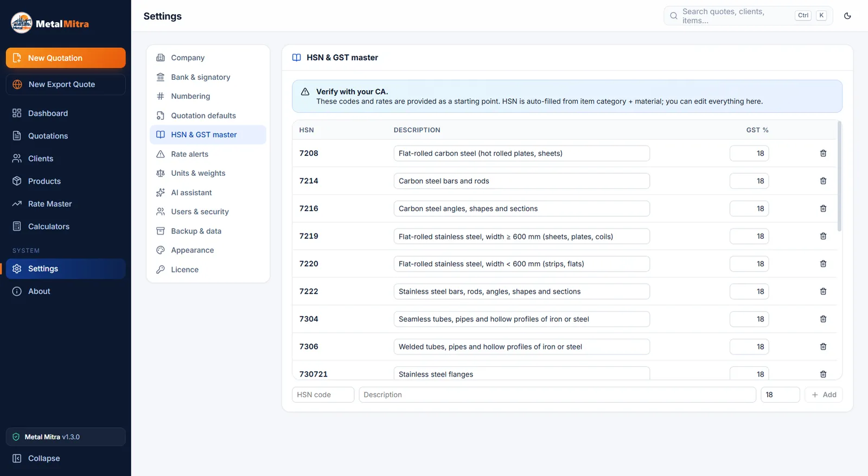
Task: Click Metal Mitra v1.3.0 version badge
Action: pyautogui.click(x=66, y=437)
